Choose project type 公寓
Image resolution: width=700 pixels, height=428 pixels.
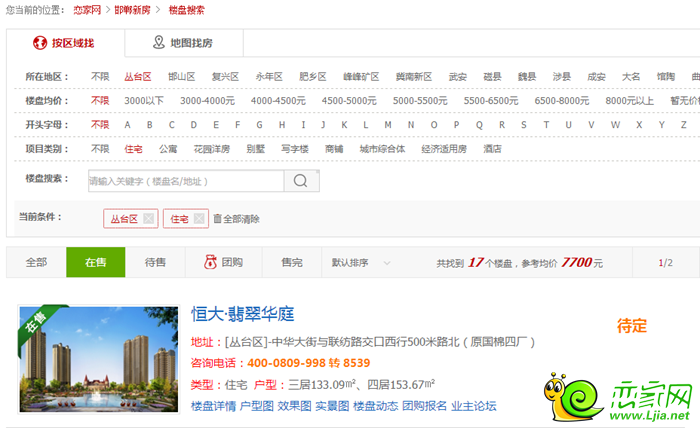point(168,149)
